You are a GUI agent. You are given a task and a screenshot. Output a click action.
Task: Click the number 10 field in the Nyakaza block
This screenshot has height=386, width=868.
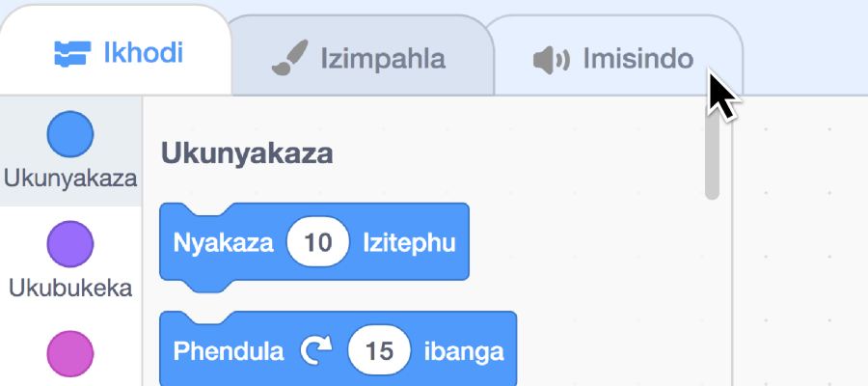point(317,242)
